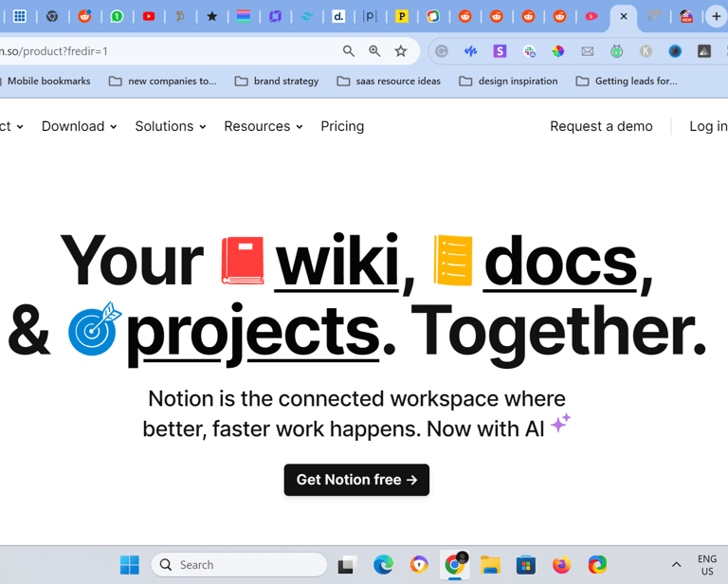Screen dimensions: 728x584
Task: Click the search magnifier in address bar
Action: tap(349, 51)
